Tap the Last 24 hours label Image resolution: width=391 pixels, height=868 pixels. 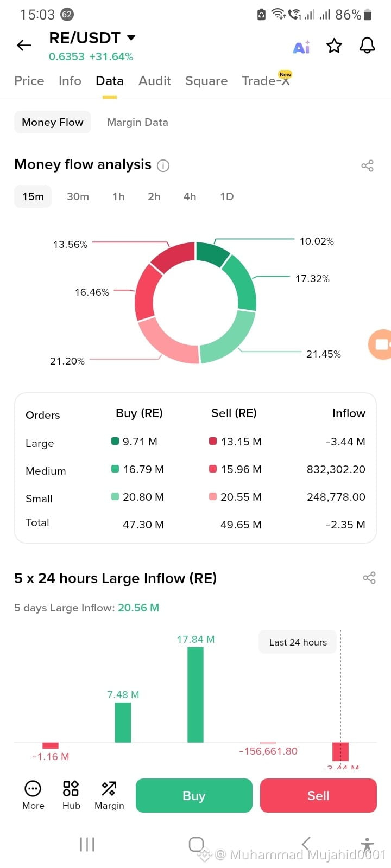(298, 642)
